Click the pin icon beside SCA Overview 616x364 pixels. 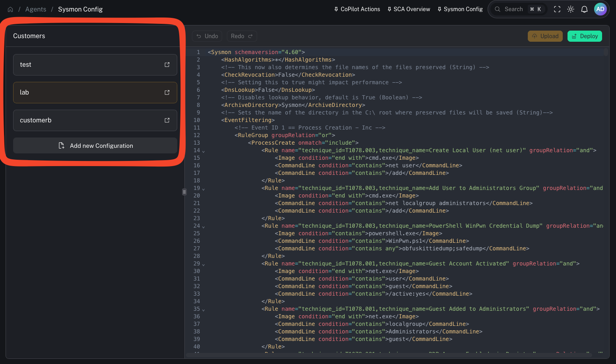389,9
